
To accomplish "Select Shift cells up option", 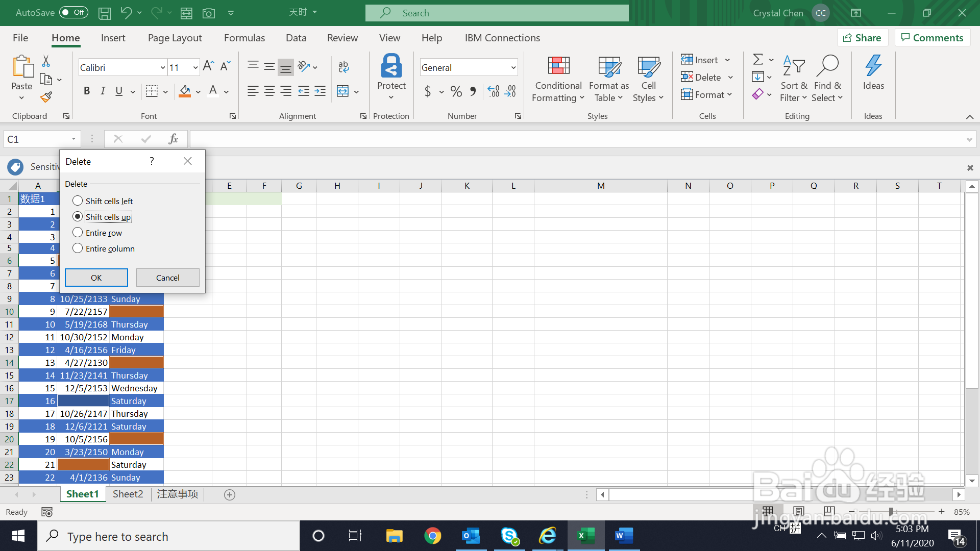I will click(x=102, y=217).
